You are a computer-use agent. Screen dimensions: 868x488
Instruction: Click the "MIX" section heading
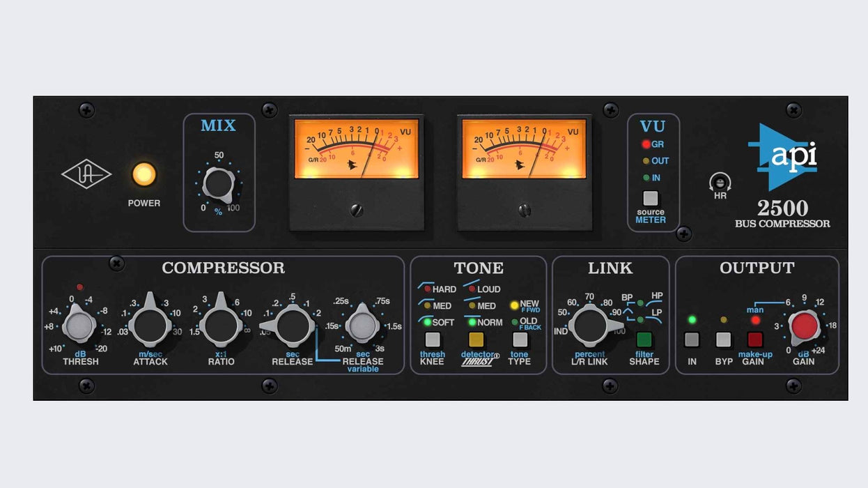218,125
